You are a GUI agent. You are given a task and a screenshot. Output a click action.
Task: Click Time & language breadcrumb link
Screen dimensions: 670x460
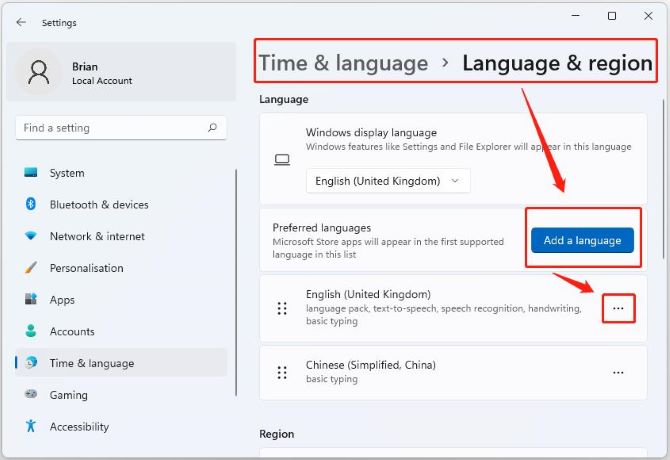[343, 63]
